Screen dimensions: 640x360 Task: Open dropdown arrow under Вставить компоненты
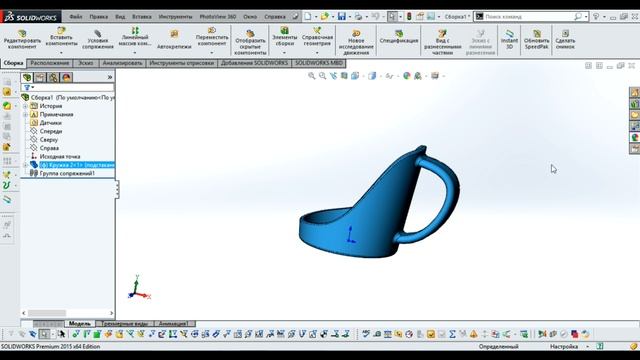[x=61, y=53]
